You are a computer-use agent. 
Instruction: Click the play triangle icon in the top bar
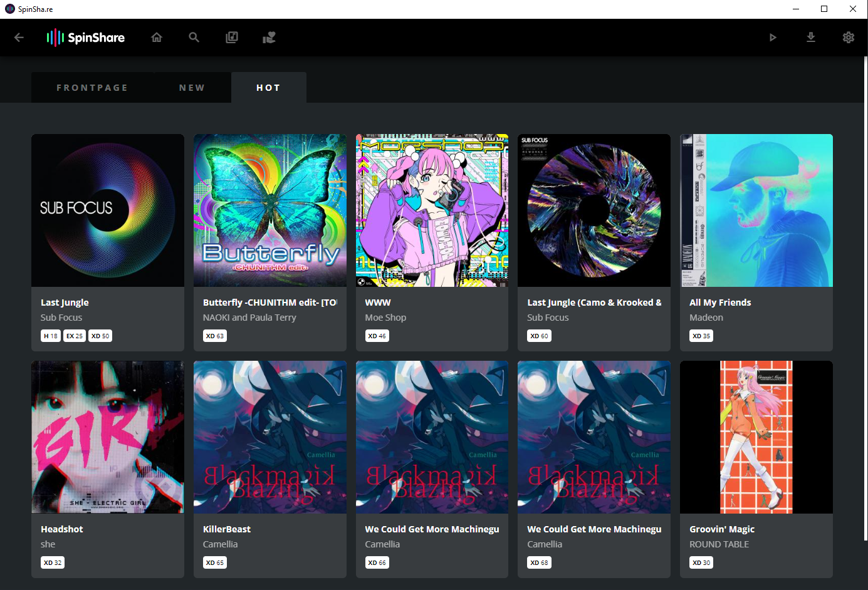click(773, 38)
